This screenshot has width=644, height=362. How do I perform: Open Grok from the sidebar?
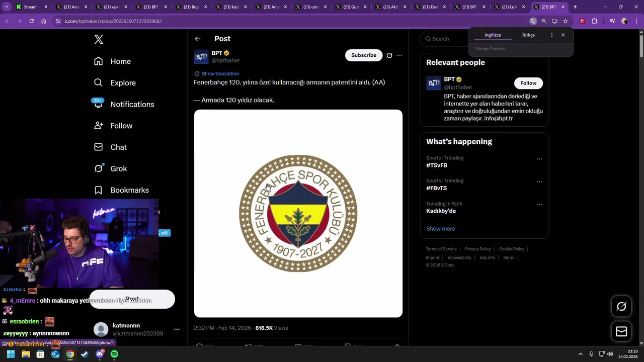tap(111, 169)
